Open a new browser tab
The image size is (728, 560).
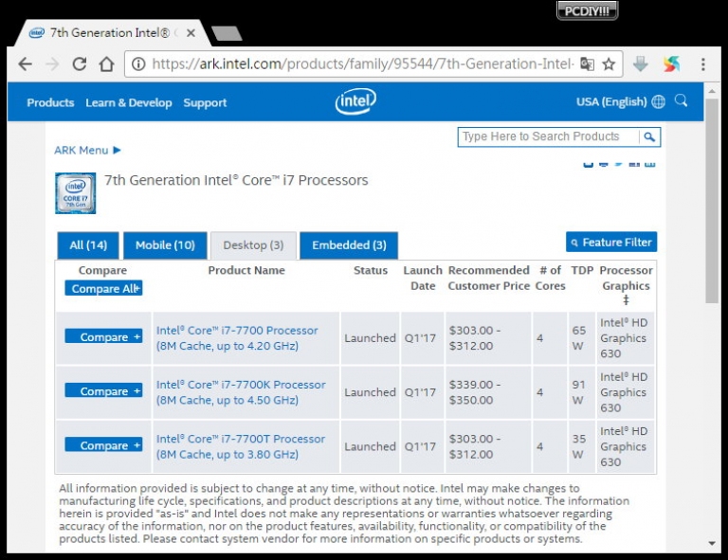click(x=227, y=33)
